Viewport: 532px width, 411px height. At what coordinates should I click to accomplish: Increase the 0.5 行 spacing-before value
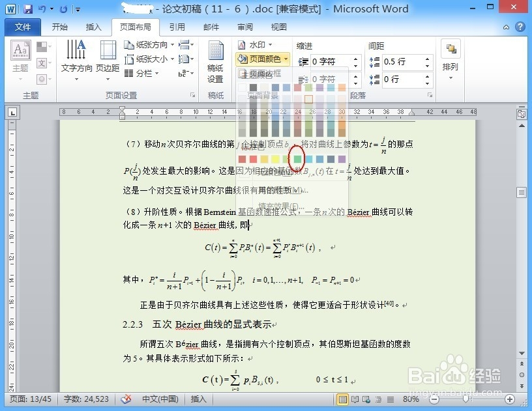coord(428,59)
